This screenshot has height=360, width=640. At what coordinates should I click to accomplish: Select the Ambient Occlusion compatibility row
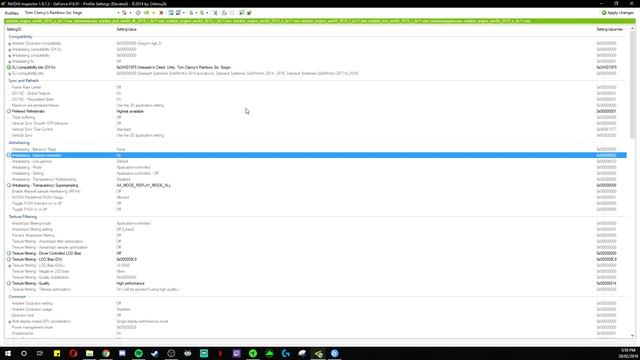(x=316, y=43)
